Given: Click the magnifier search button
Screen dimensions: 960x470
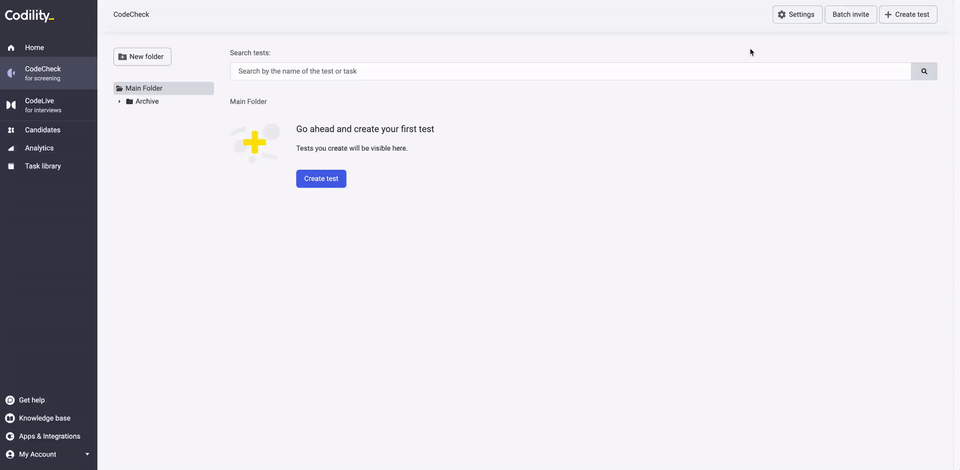Looking at the screenshot, I should (x=924, y=71).
